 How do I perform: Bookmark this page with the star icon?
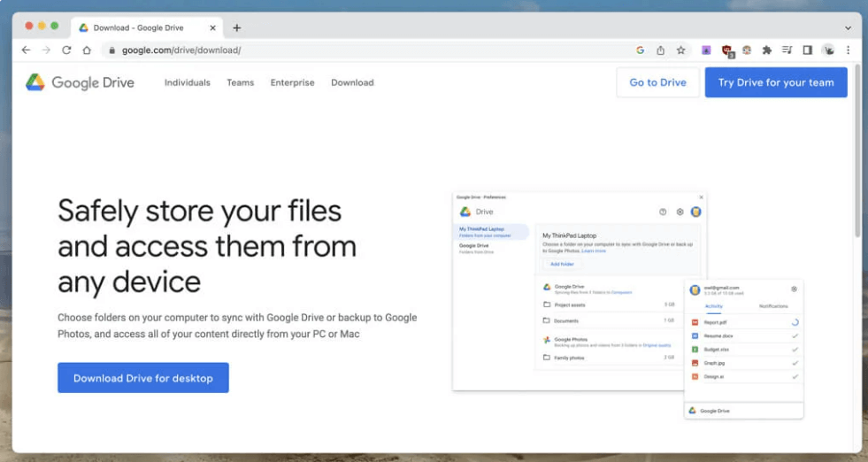(x=681, y=50)
